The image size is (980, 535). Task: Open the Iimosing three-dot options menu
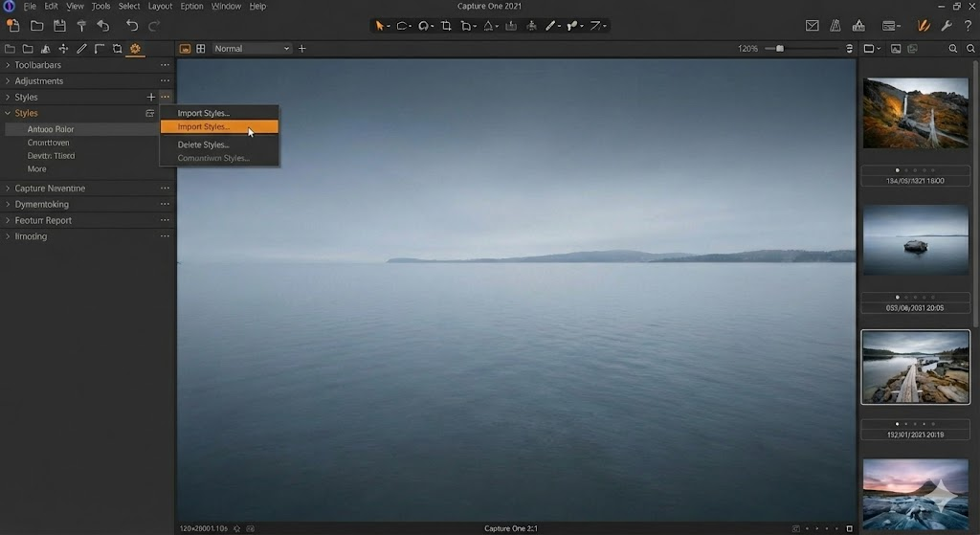(x=165, y=236)
